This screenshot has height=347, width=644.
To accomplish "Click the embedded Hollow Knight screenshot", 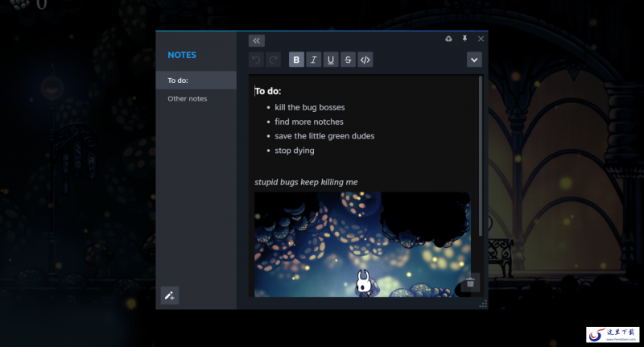I will coord(363,244).
